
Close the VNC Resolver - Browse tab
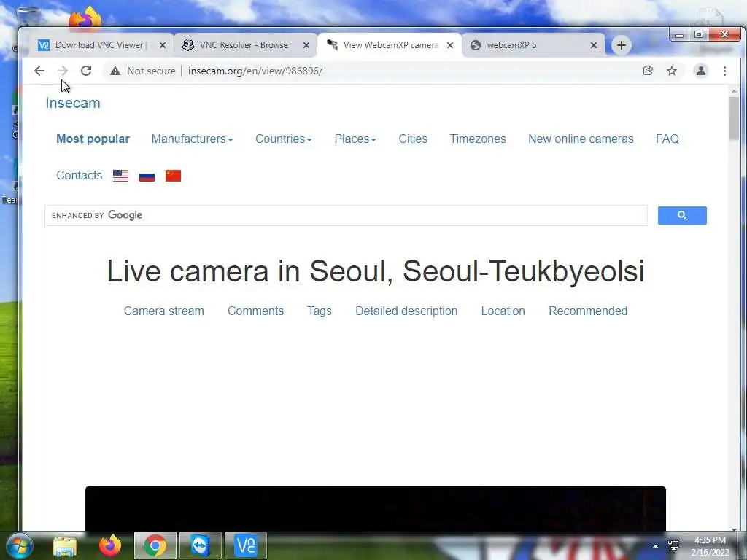tap(306, 45)
